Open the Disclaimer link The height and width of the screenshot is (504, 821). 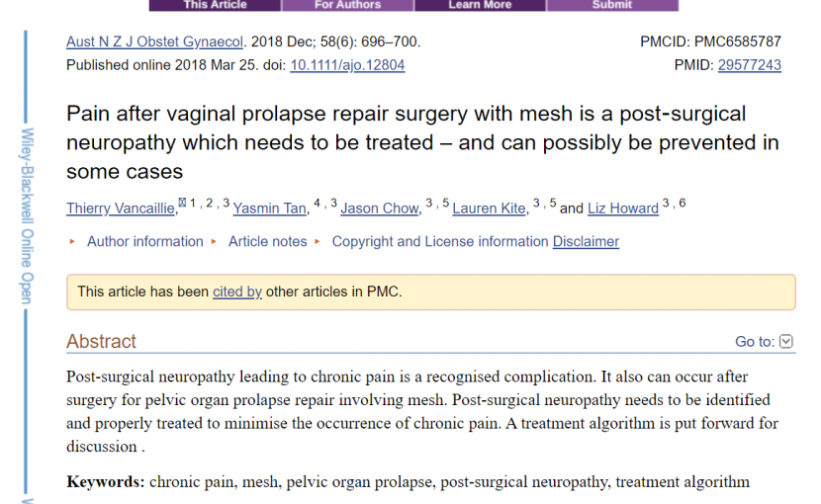[x=586, y=241]
